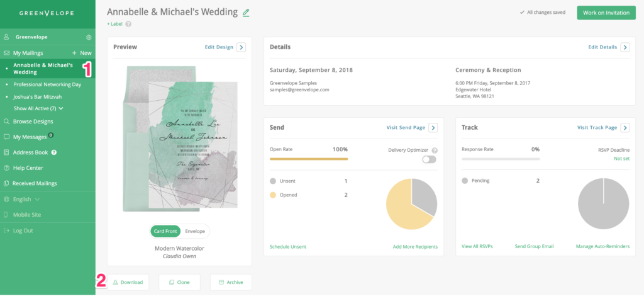The height and width of the screenshot is (296, 644).
Task: Open My Messages in sidebar
Action: click(x=30, y=137)
